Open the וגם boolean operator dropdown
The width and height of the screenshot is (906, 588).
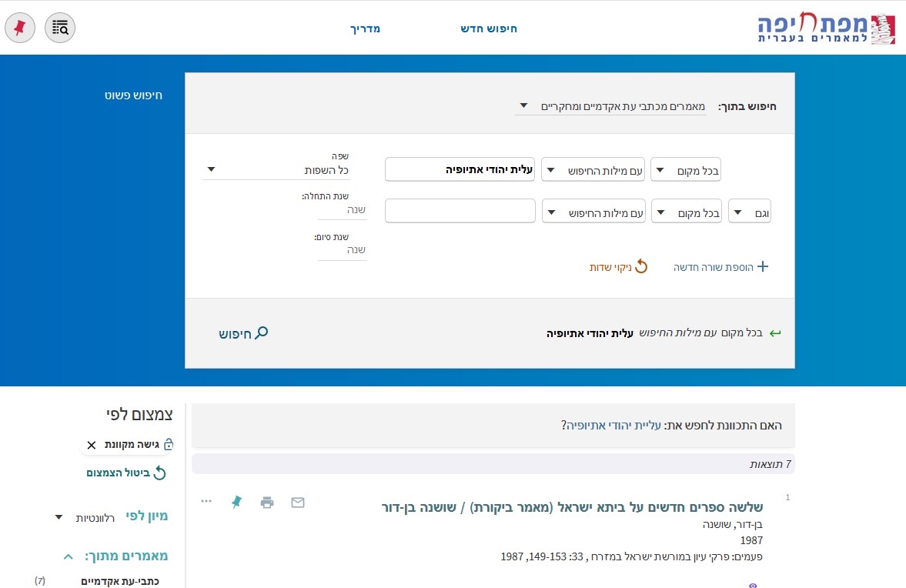click(749, 212)
